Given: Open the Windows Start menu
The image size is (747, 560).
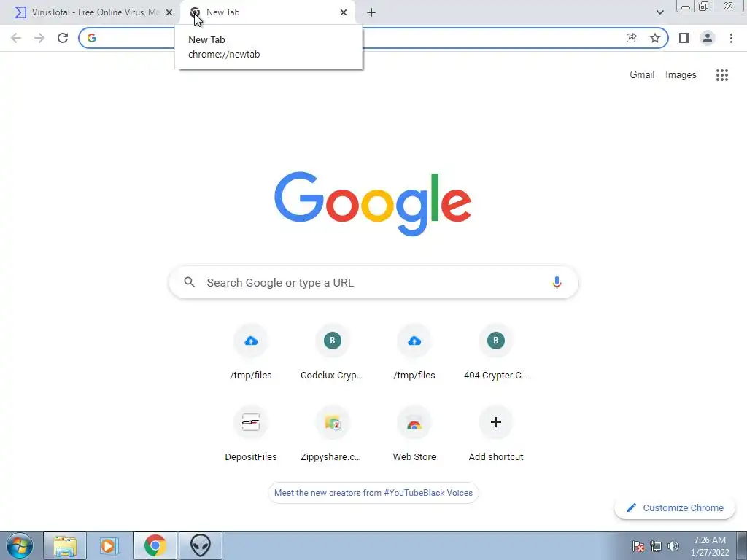Looking at the screenshot, I should coord(19,545).
